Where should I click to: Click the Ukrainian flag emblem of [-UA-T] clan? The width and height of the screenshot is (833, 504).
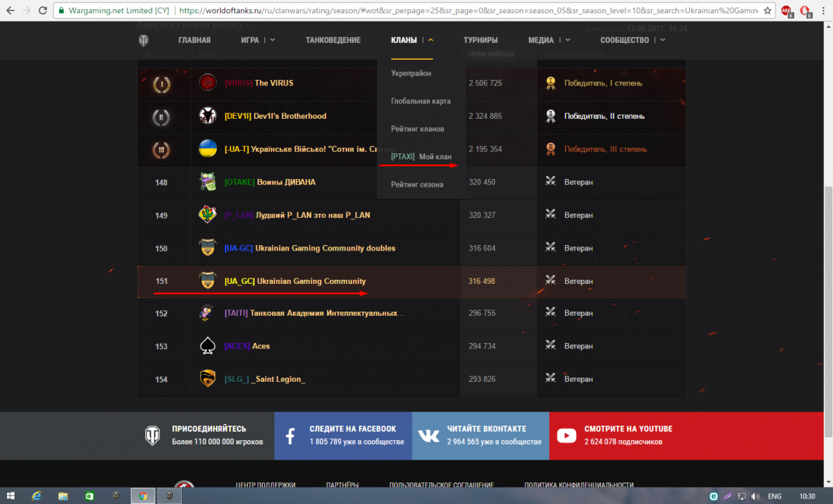[x=207, y=149]
